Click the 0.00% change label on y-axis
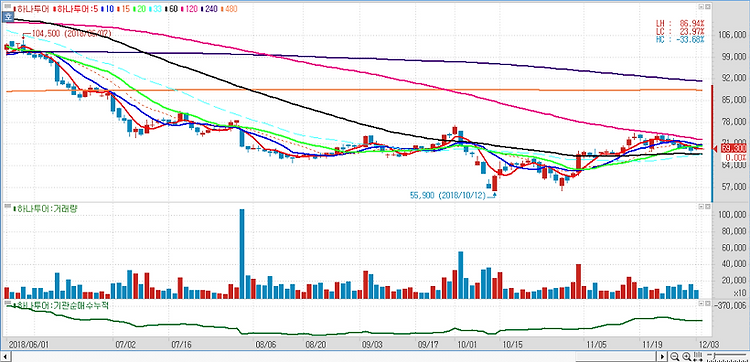The image size is (750, 362). tap(736, 157)
